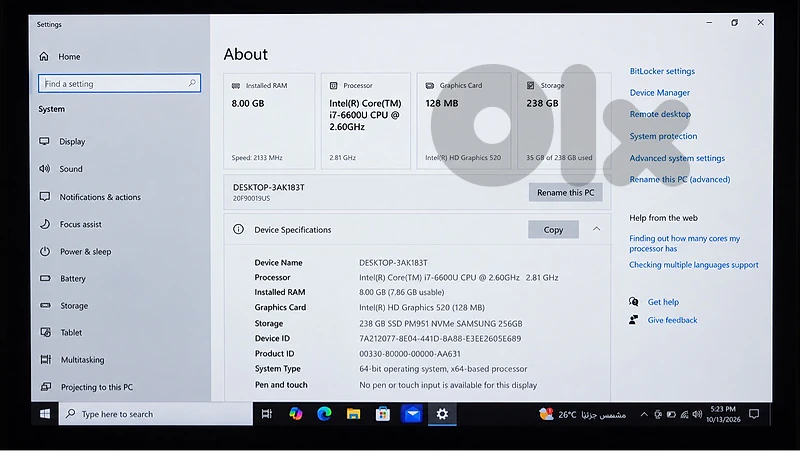Open the Mail app from the taskbar
This screenshot has height=451, width=800.
pyautogui.click(x=412, y=414)
